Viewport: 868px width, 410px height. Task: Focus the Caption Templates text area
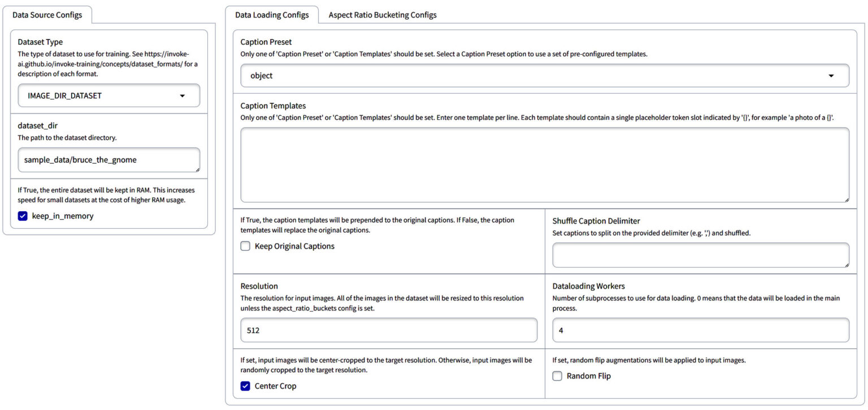click(x=545, y=165)
